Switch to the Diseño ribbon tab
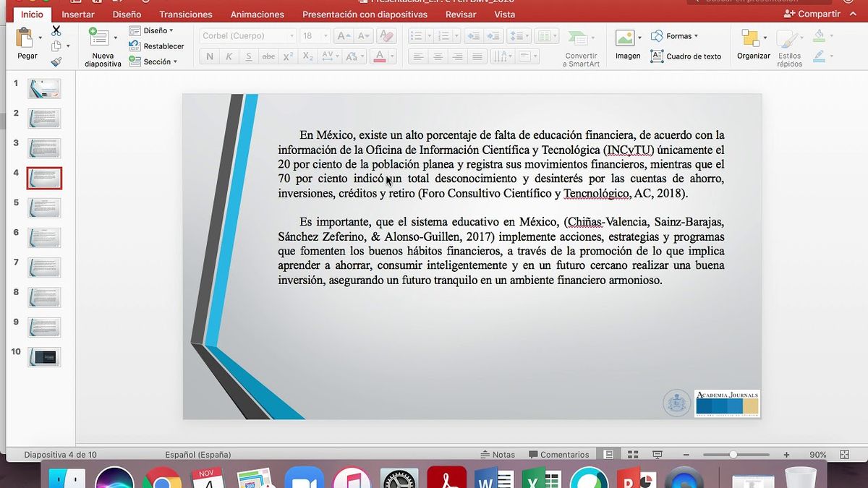This screenshot has width=868, height=488. click(127, 14)
